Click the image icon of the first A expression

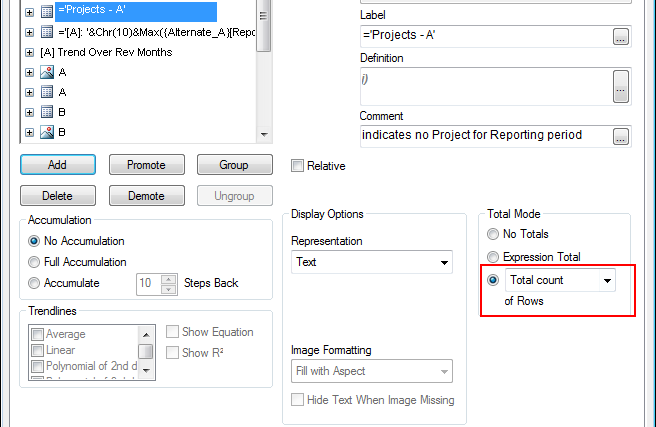pos(46,72)
